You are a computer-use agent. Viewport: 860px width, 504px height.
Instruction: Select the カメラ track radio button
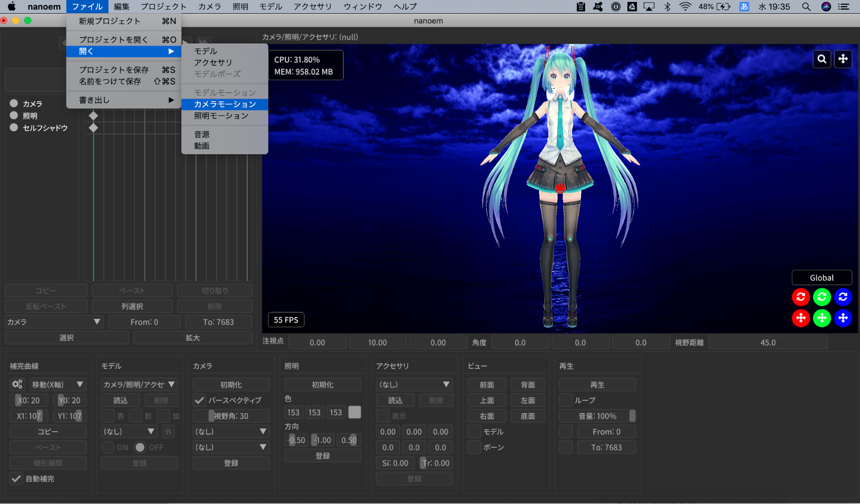click(14, 103)
